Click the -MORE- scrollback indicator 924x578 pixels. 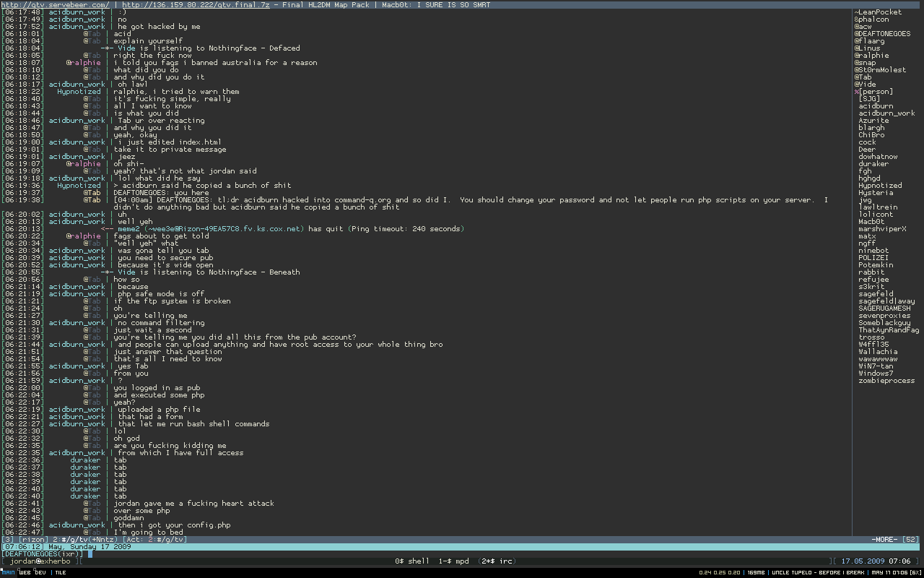(x=884, y=540)
